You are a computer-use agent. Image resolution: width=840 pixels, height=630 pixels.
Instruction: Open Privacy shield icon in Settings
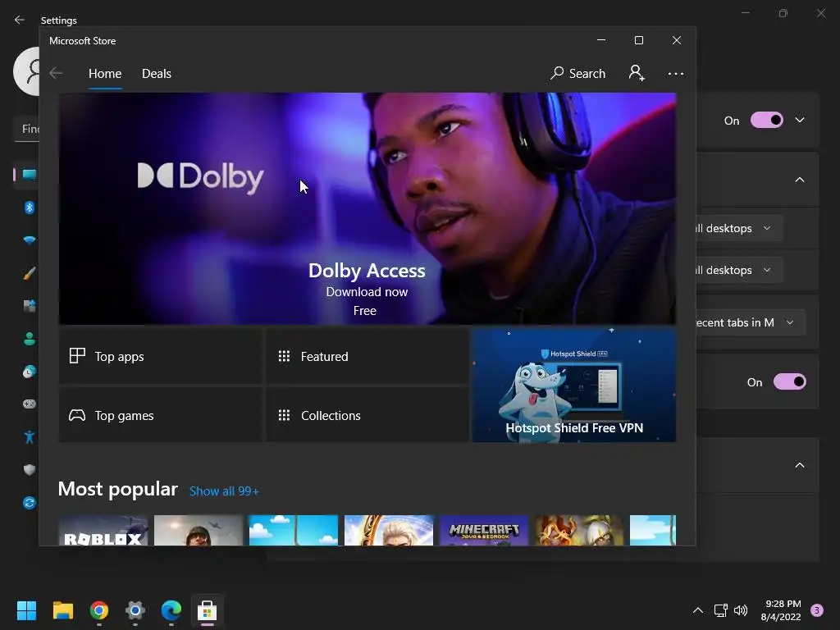(x=30, y=470)
